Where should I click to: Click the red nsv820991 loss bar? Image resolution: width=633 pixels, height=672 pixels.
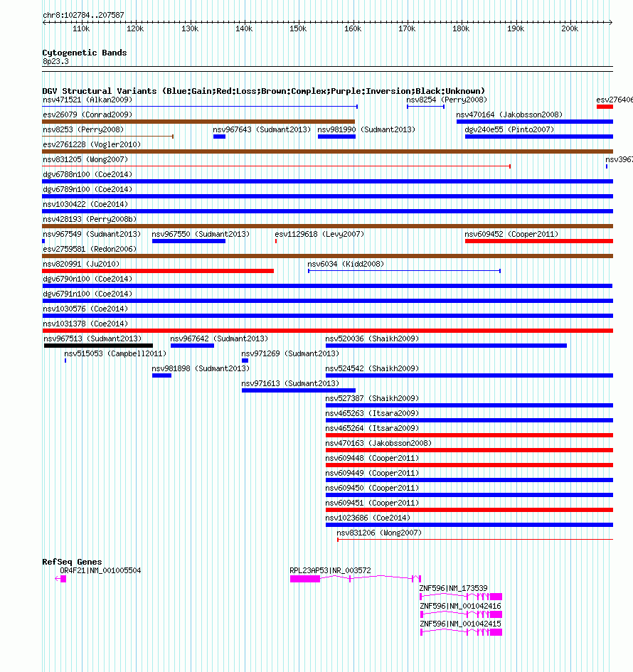[158, 271]
